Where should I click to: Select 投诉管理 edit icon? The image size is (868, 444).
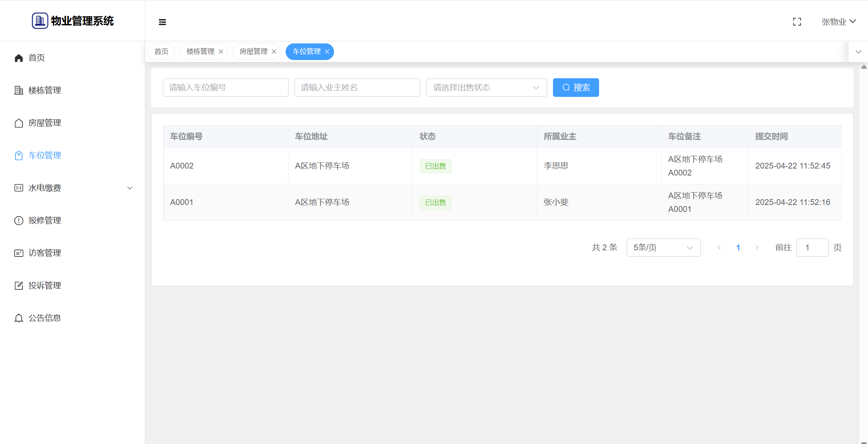pyautogui.click(x=19, y=286)
